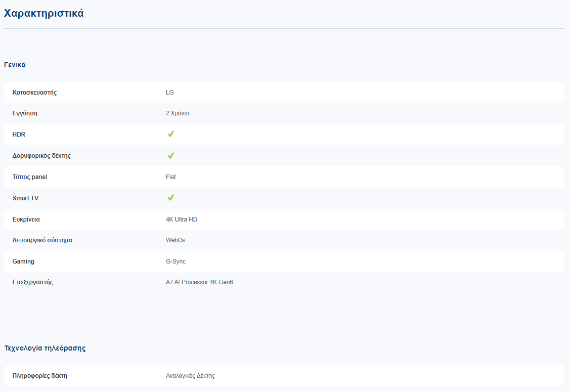The width and height of the screenshot is (569, 392).
Task: Select the LG manufacturer value
Action: point(170,92)
